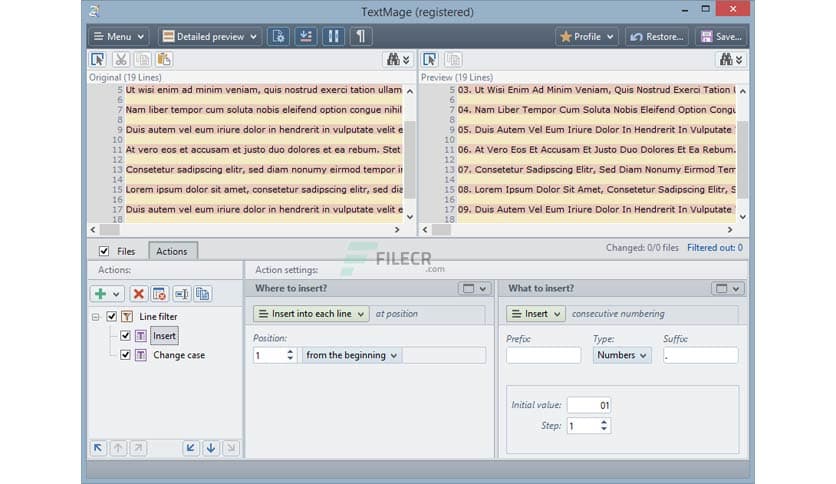836x484 pixels.
Task: Click the Copy icon in the Preview pane
Action: (453, 60)
